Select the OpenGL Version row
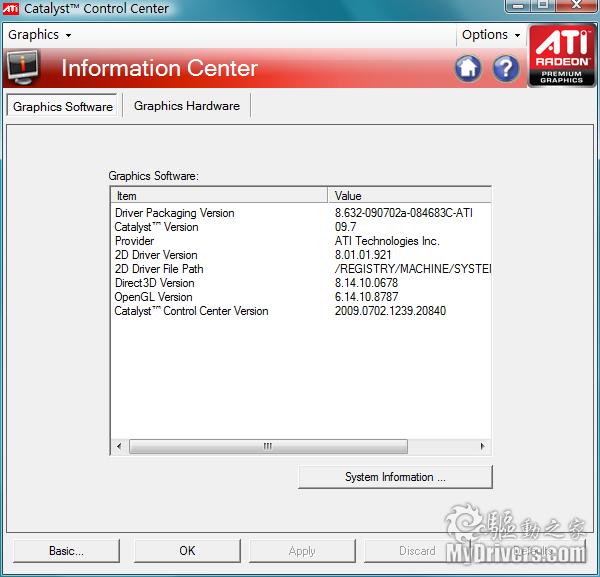 click(301, 297)
